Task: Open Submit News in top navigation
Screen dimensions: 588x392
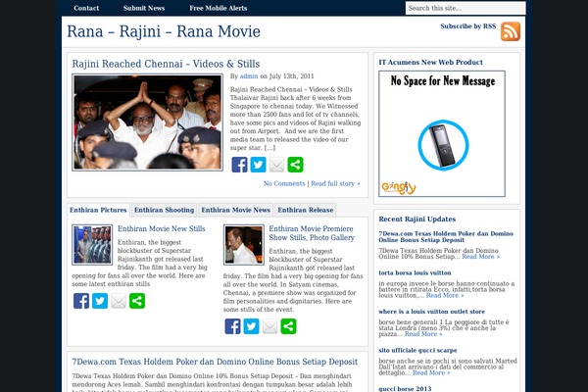Action: tap(143, 8)
